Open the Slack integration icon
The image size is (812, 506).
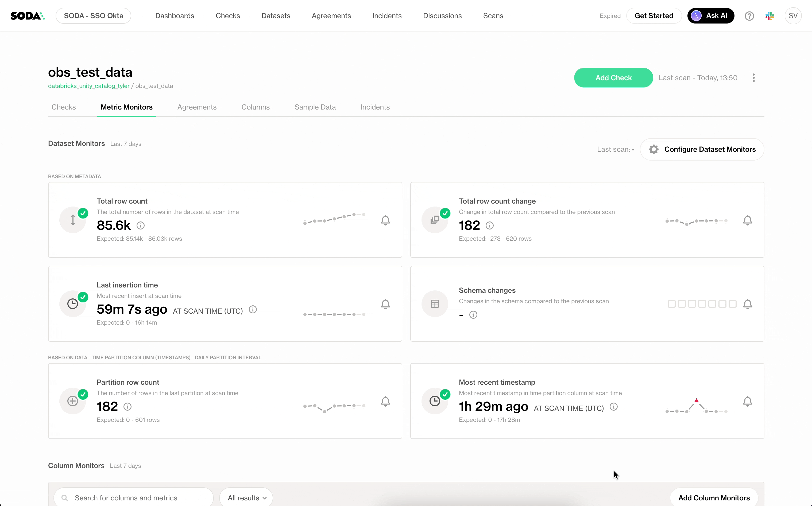(x=770, y=15)
